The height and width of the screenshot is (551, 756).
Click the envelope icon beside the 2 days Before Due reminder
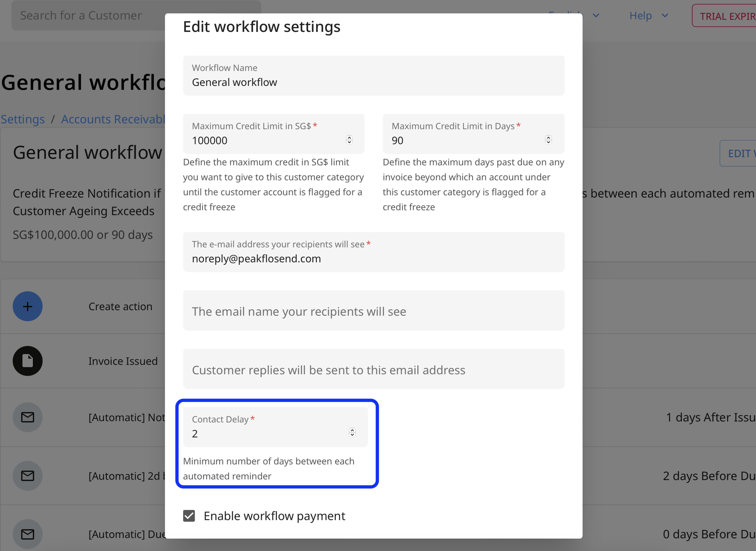click(27, 475)
